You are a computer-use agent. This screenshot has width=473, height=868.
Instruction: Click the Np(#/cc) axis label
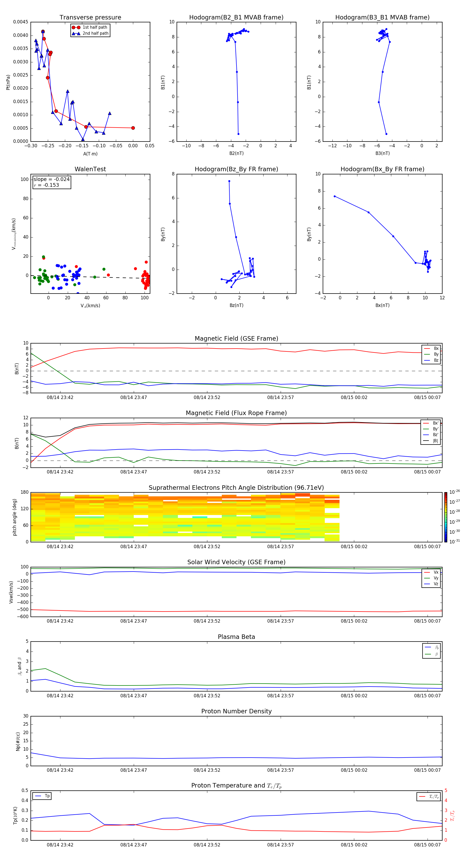click(x=18, y=741)
